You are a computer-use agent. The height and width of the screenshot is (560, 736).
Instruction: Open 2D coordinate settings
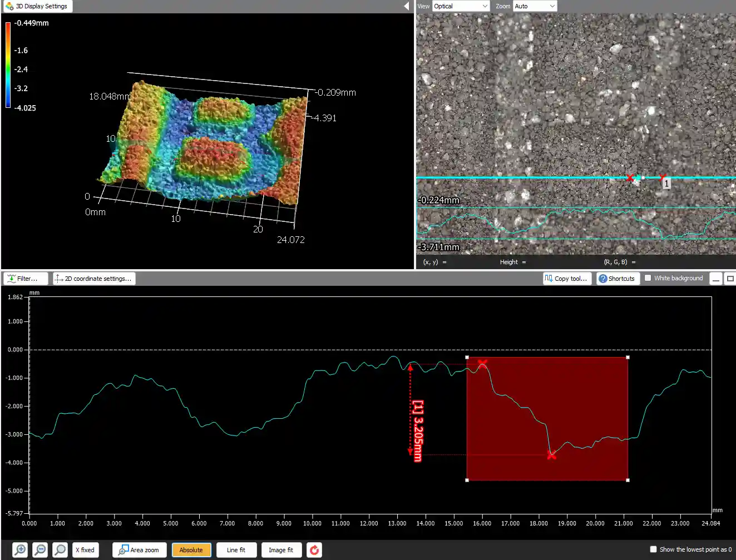(x=93, y=278)
